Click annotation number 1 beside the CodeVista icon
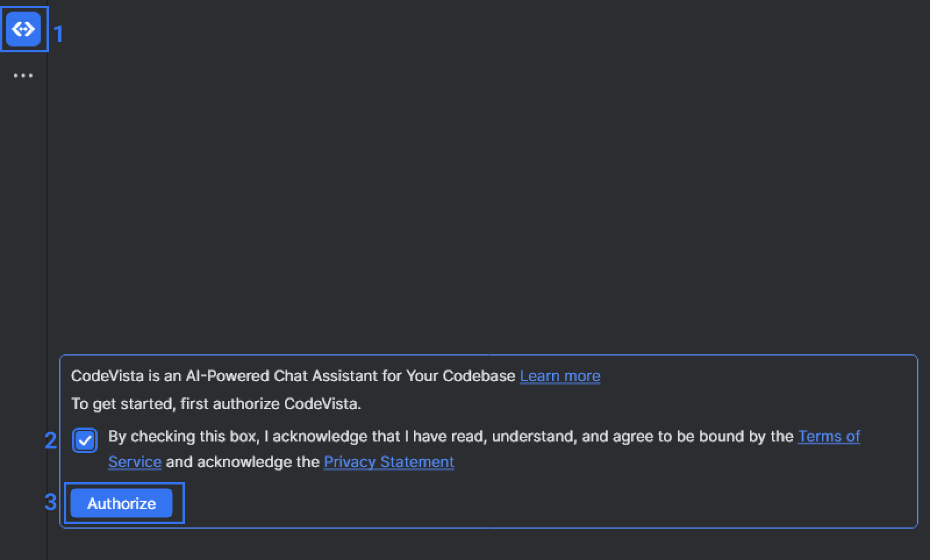The image size is (930, 560). pyautogui.click(x=58, y=35)
